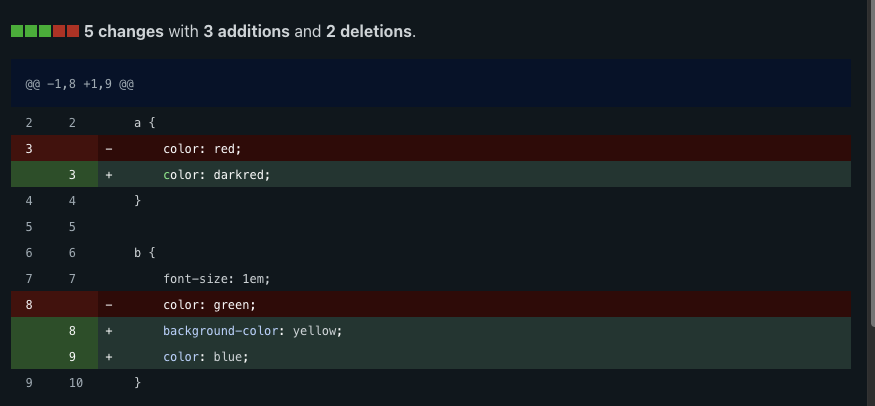
Task: Click deleted line number 3 in red gutter
Action: click(29, 149)
